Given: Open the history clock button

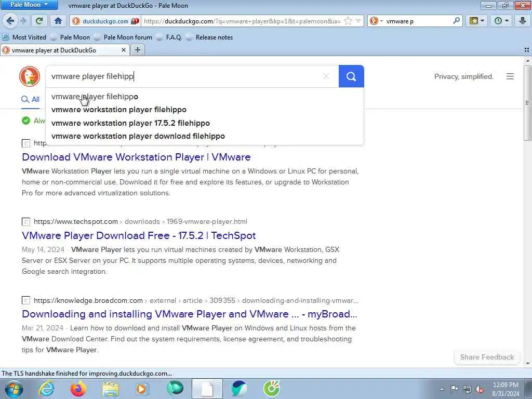Looking at the screenshot, I should (498, 21).
